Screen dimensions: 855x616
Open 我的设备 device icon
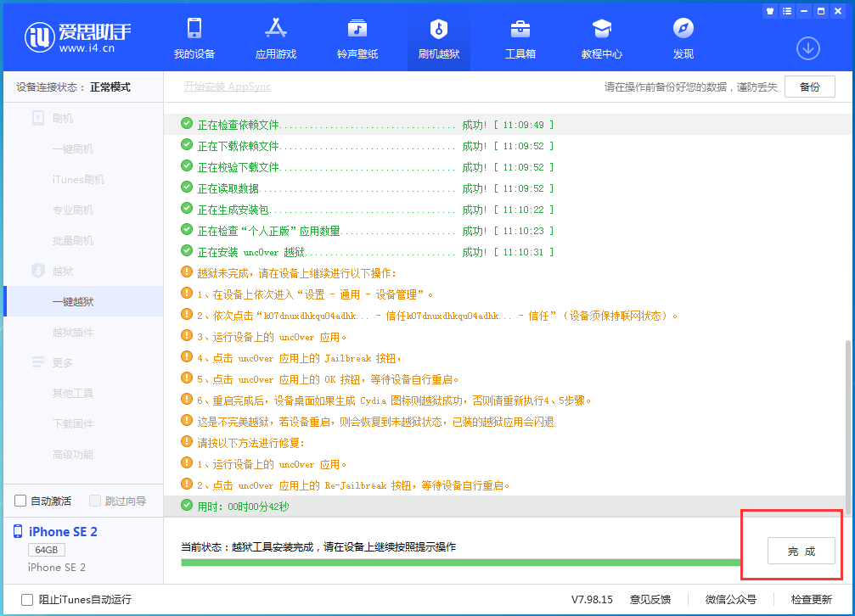[194, 29]
